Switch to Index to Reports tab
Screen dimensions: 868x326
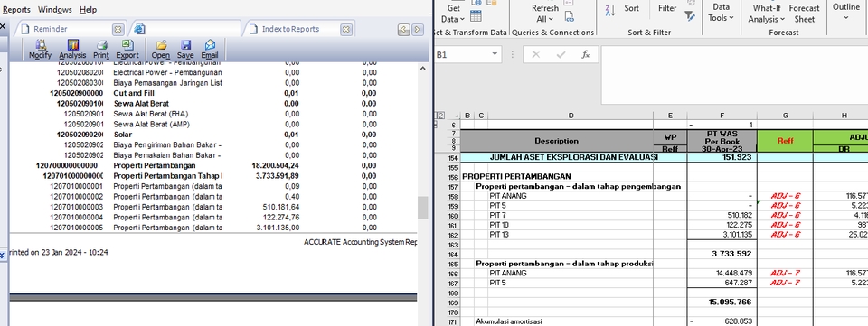pos(299,29)
